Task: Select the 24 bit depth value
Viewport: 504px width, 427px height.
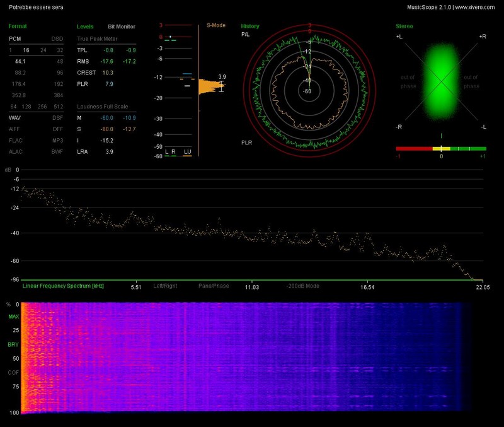Action: click(x=43, y=50)
